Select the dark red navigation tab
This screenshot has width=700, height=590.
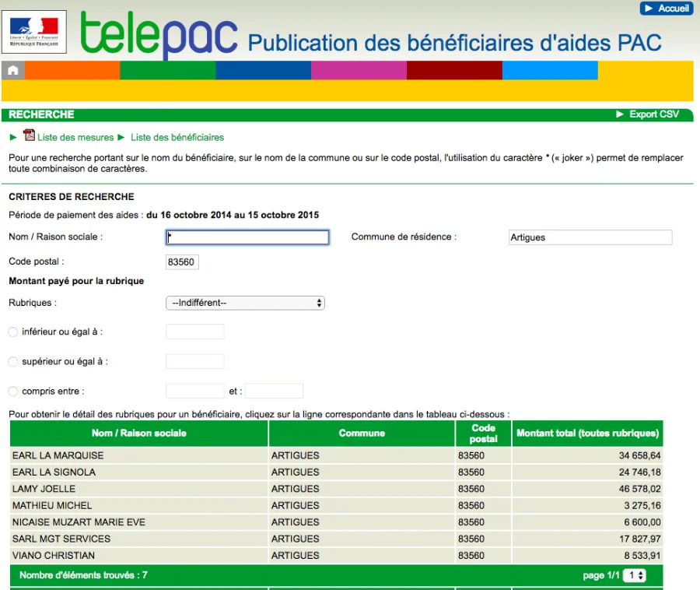pos(454,71)
